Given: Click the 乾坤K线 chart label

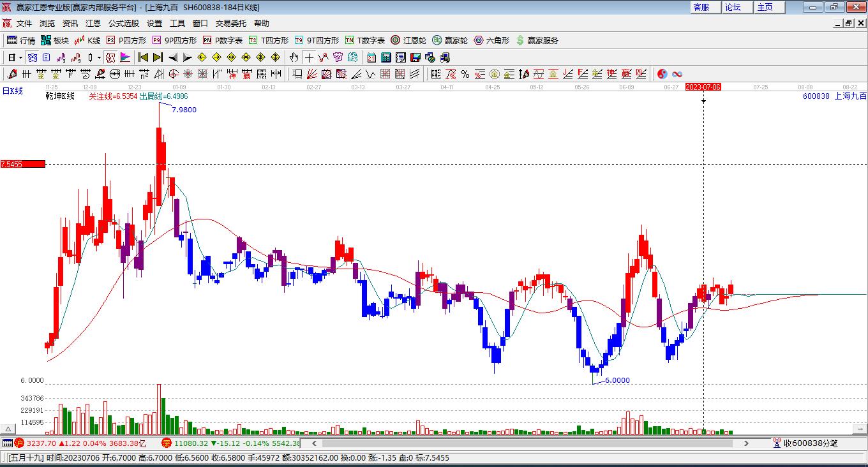Looking at the screenshot, I should [x=59, y=96].
